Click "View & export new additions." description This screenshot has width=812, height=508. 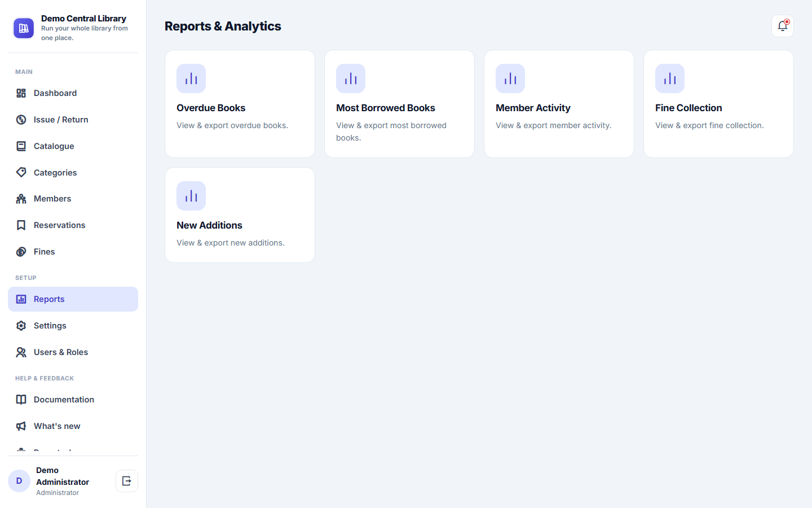click(x=231, y=243)
